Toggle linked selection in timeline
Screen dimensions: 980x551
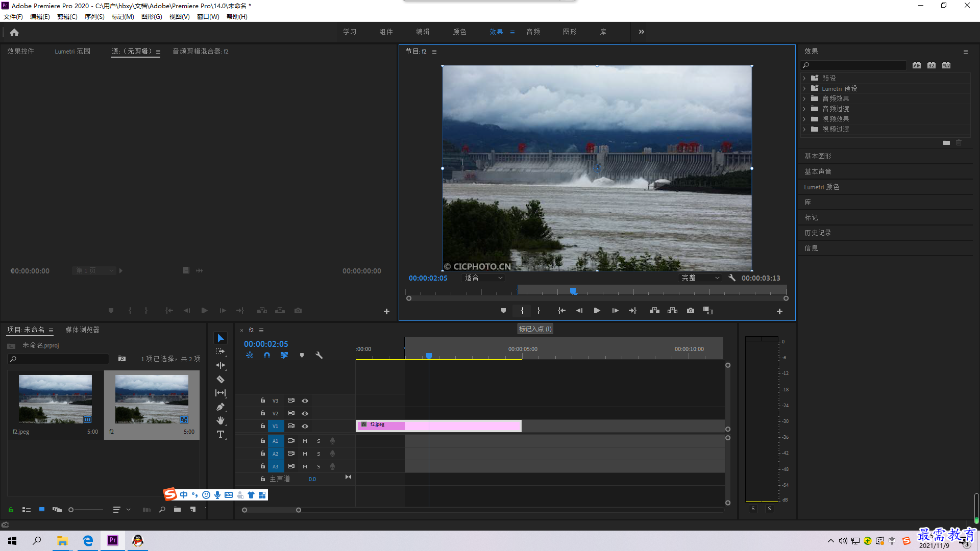(284, 355)
